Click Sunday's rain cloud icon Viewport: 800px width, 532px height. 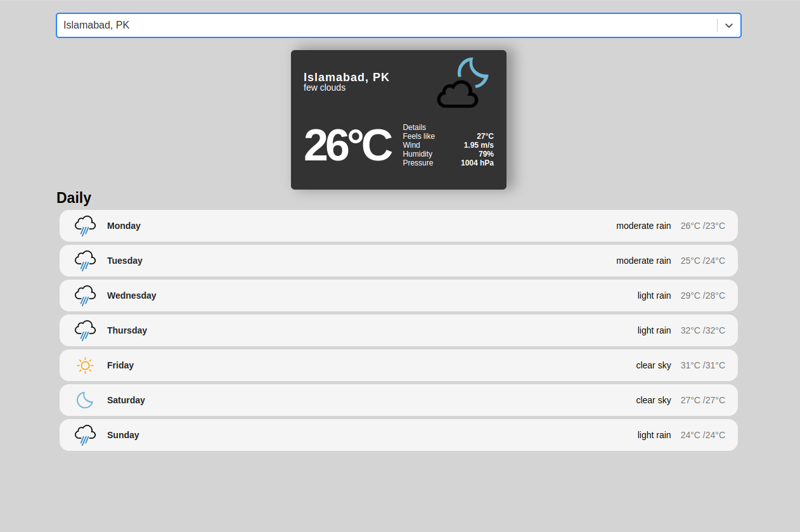85,435
